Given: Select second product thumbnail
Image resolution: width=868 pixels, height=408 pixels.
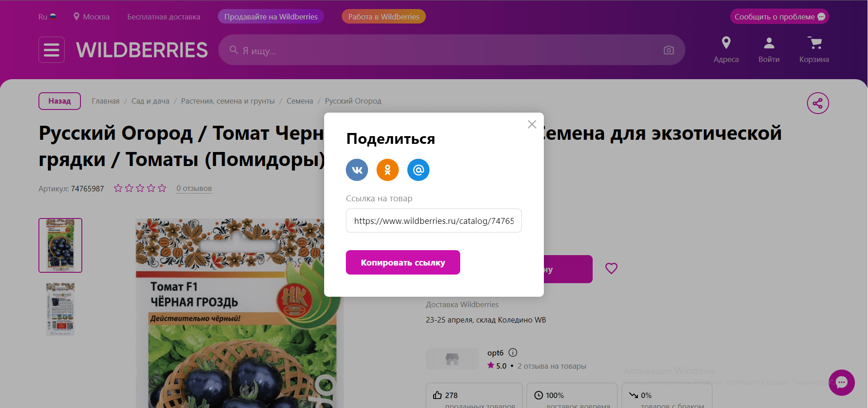Looking at the screenshot, I should click(x=60, y=309).
